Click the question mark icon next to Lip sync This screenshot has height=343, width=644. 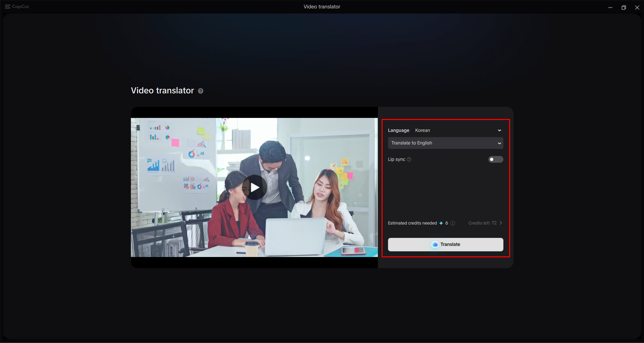click(x=409, y=159)
